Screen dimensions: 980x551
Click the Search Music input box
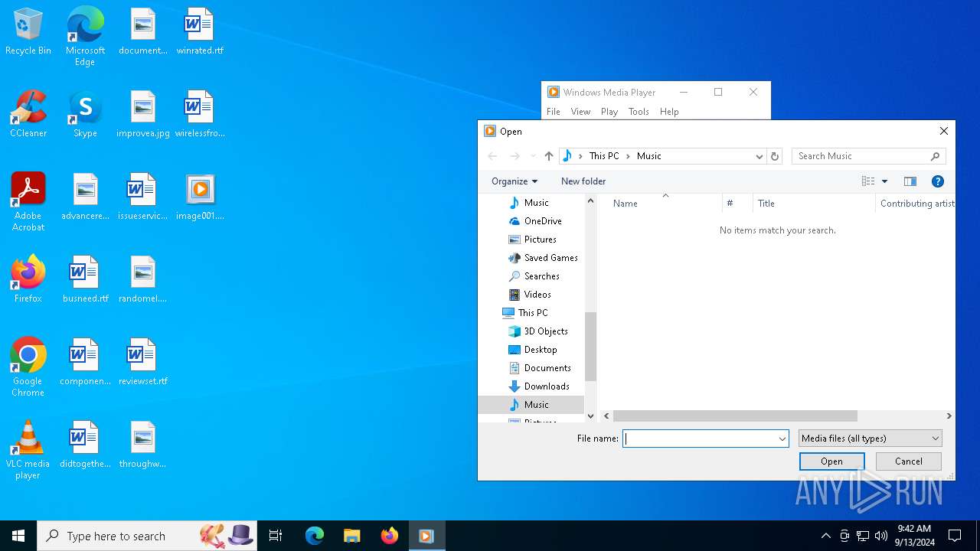click(x=860, y=156)
